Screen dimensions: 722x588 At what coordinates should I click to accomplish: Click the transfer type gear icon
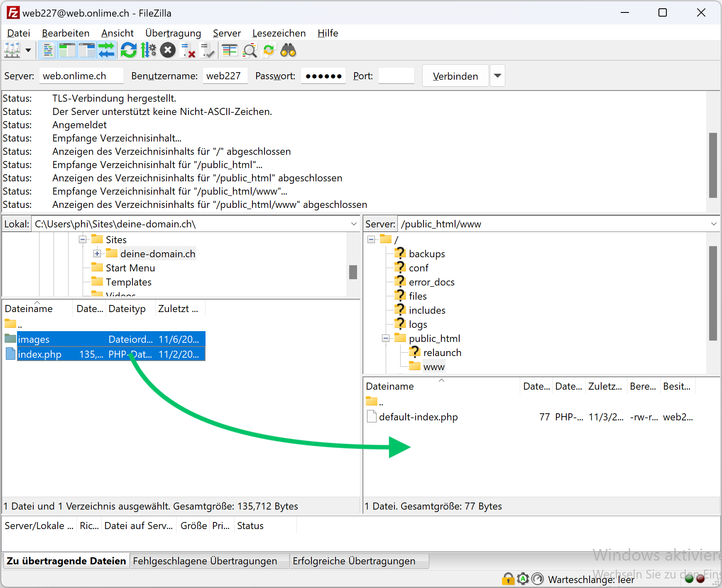pyautogui.click(x=523, y=578)
